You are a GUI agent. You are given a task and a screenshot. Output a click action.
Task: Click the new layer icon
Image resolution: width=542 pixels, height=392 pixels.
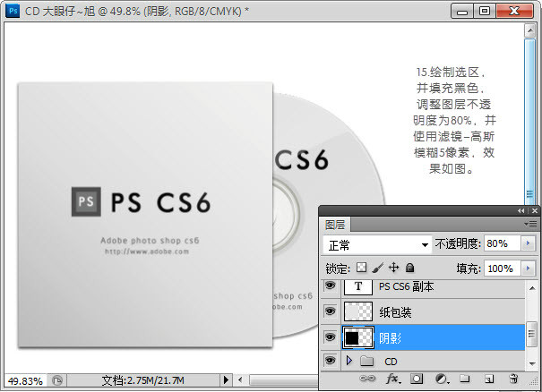pyautogui.click(x=489, y=379)
